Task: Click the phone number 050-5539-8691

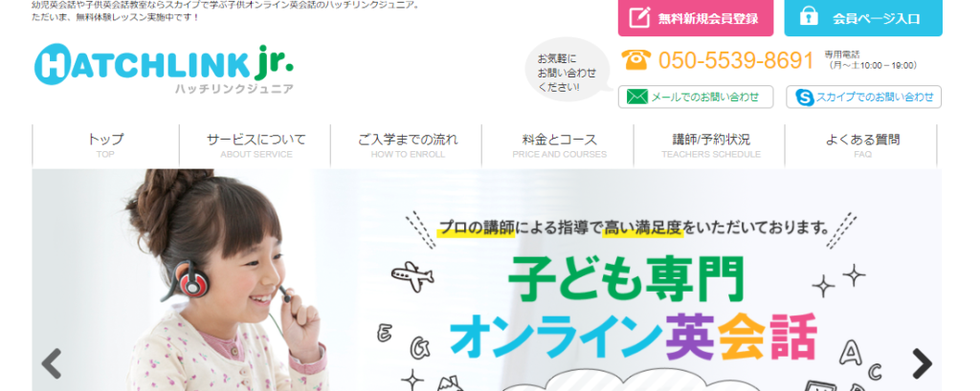Action: point(736,60)
